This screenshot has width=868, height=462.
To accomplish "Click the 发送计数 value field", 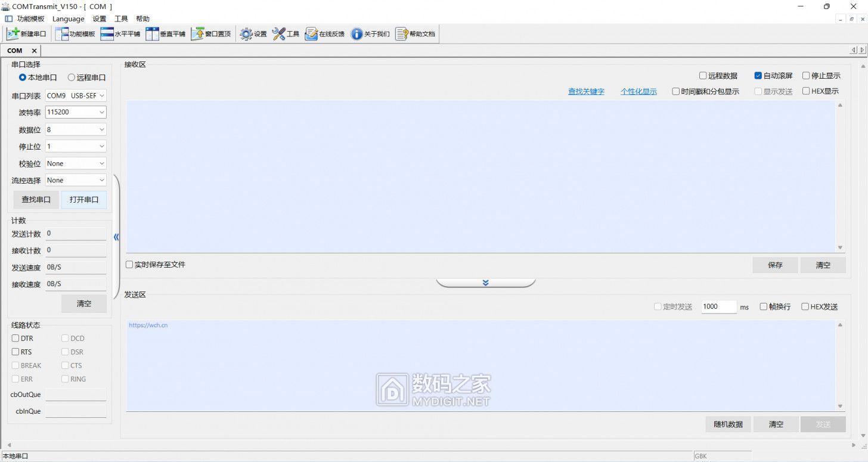I will coord(76,234).
